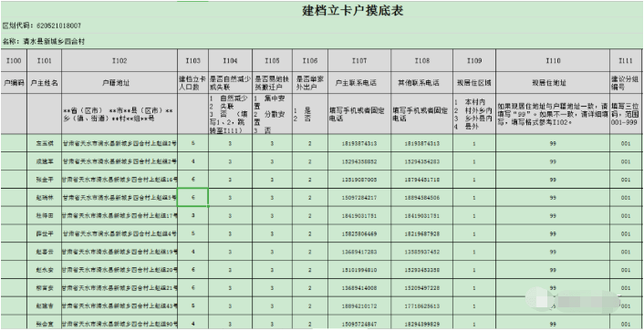
Task: Select header cell I108
Action: 422,61
